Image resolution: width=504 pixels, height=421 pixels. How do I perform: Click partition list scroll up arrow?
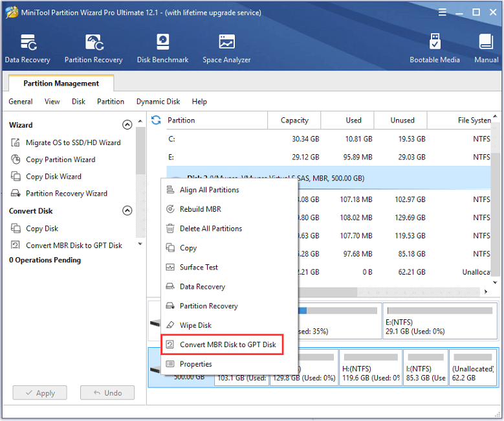pyautogui.click(x=496, y=116)
